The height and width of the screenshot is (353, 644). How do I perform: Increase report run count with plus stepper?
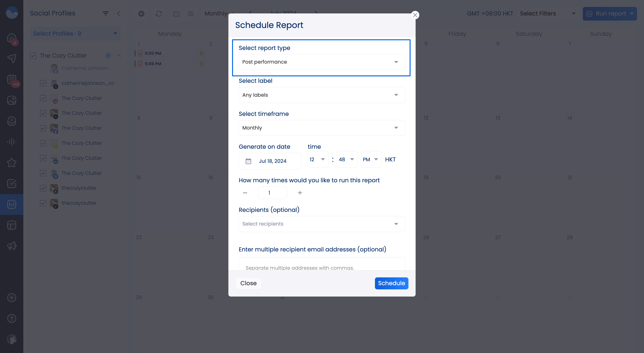click(x=300, y=193)
